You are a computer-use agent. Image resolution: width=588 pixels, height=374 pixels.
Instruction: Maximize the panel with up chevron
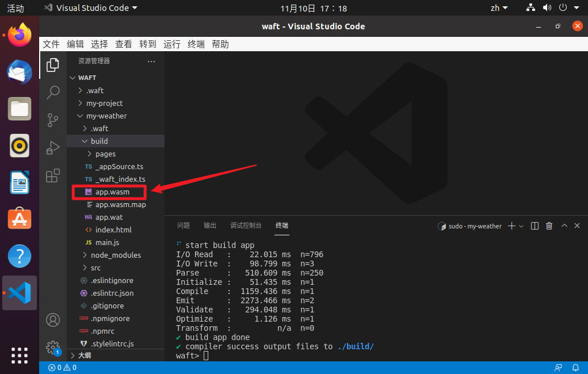[x=564, y=226]
